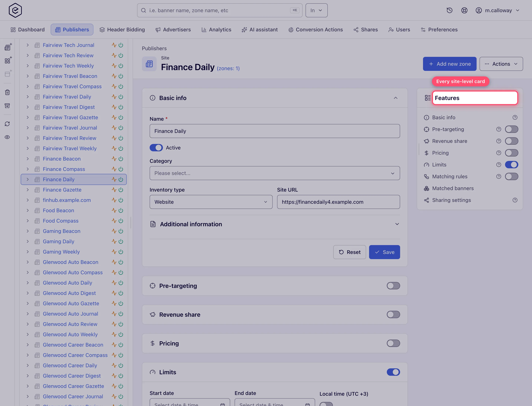
Task: Open the m.calloway user menu
Action: (x=497, y=10)
